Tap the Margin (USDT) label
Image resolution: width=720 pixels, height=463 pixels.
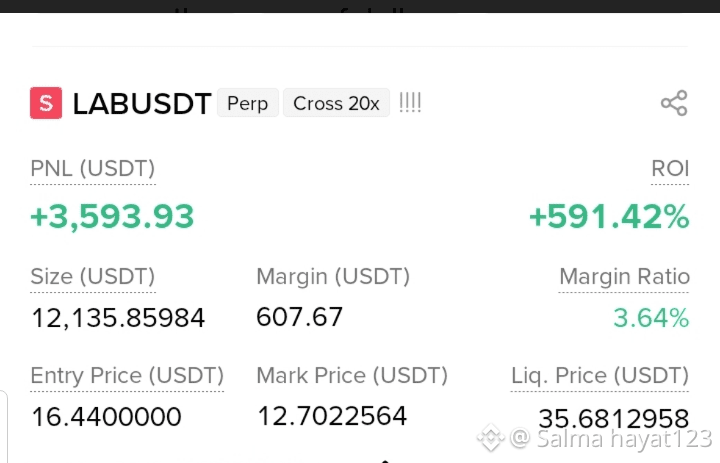[333, 277]
